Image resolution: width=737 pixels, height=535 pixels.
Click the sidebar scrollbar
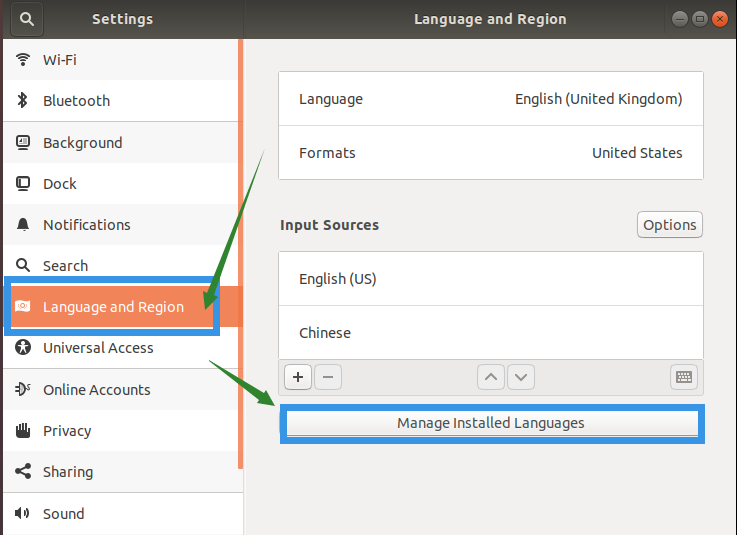[x=240, y=250]
